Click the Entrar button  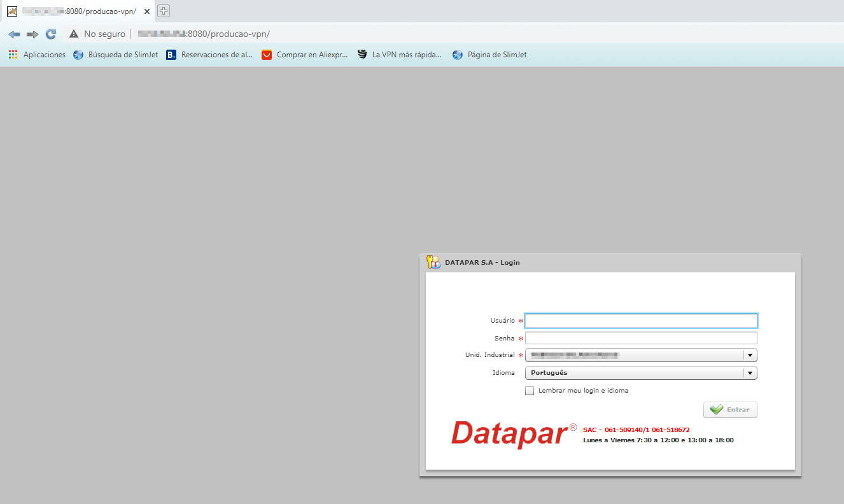tap(730, 410)
